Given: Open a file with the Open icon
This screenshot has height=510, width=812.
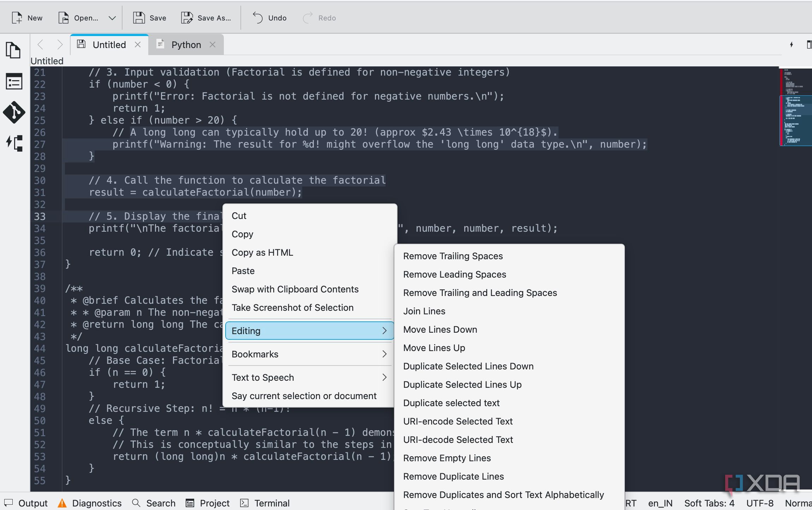Looking at the screenshot, I should coord(63,18).
